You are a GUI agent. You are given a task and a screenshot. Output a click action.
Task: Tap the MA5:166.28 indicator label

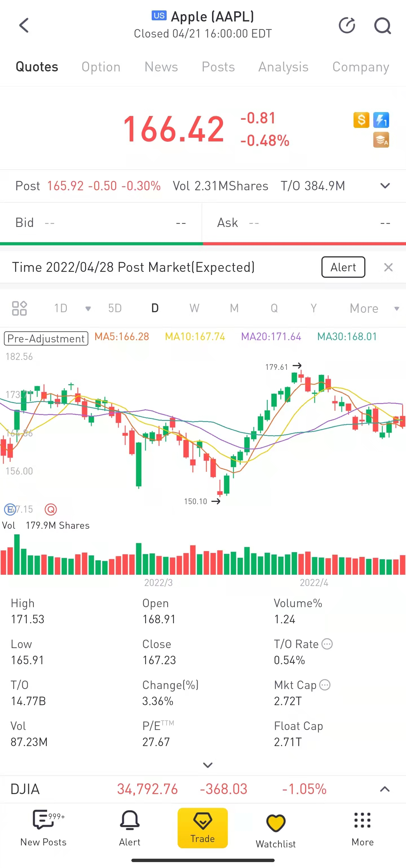click(x=122, y=336)
